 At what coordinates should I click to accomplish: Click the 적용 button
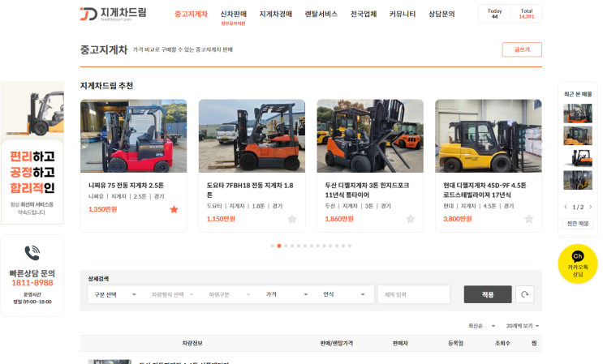[488, 294]
